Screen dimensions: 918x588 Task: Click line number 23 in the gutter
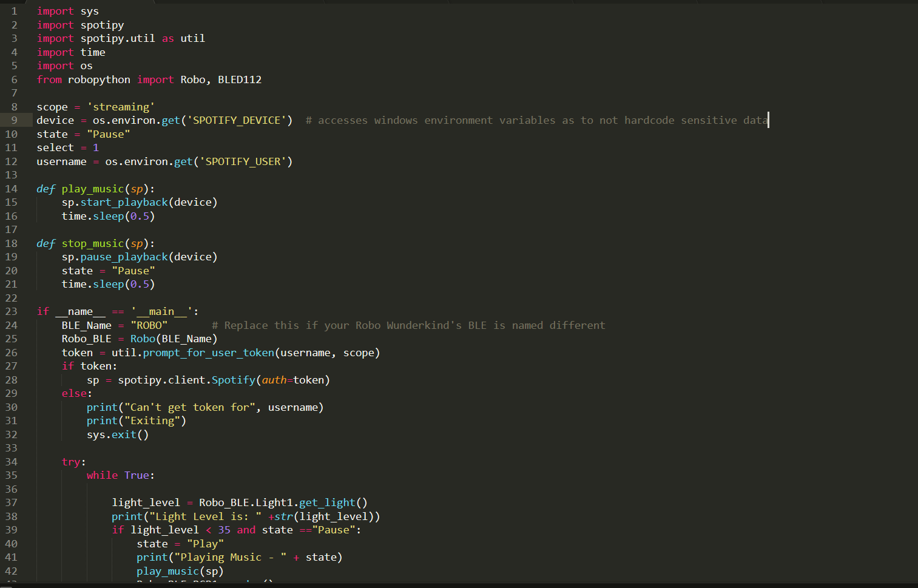[11, 311]
